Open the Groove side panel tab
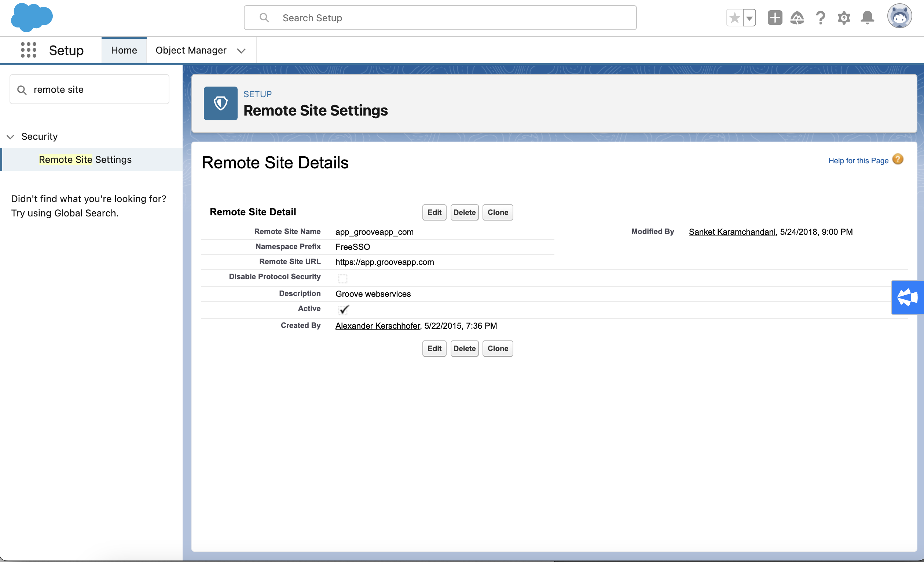This screenshot has height=562, width=924. pyautogui.click(x=907, y=298)
